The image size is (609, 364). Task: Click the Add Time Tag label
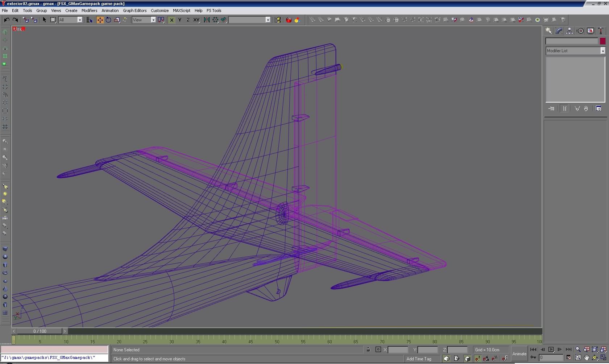point(419,359)
